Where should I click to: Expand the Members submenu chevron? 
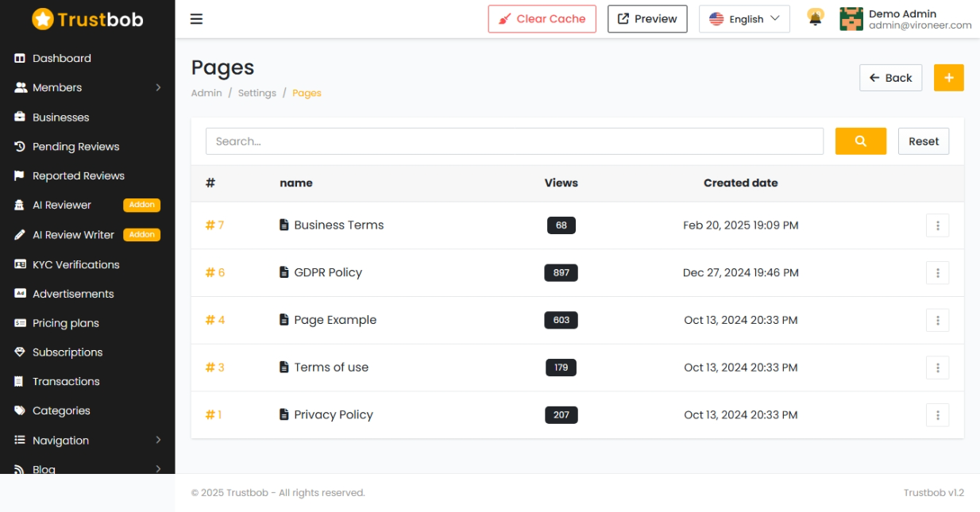pyautogui.click(x=158, y=87)
